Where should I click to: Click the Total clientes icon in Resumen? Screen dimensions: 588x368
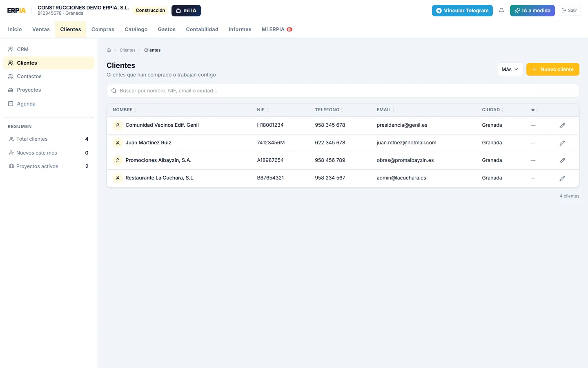pos(11,139)
